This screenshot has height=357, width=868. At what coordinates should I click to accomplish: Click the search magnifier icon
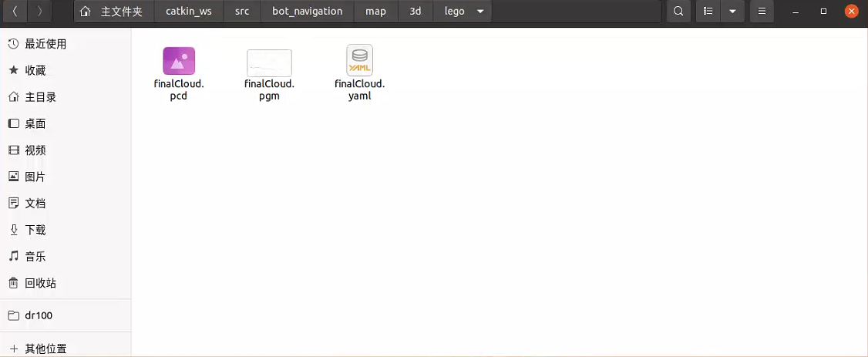[678, 12]
